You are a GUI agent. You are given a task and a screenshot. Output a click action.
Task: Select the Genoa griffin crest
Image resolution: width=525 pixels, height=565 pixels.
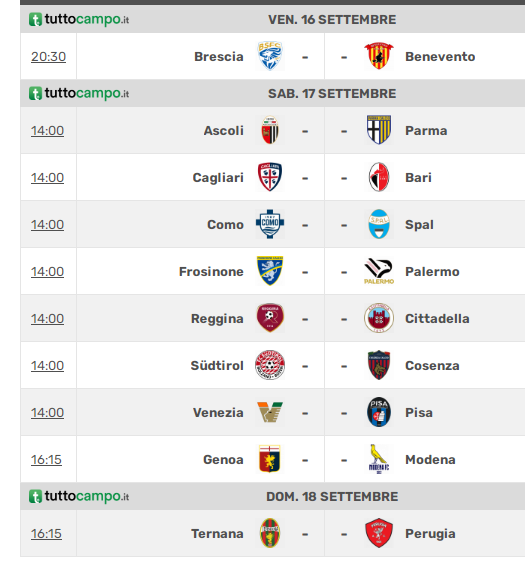point(270,459)
